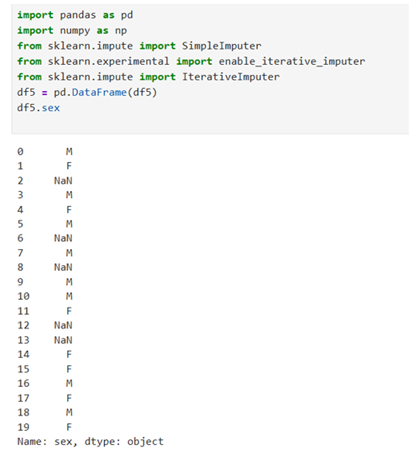Click the enable_iterative_imputer text
409x449 pixels.
(292, 61)
